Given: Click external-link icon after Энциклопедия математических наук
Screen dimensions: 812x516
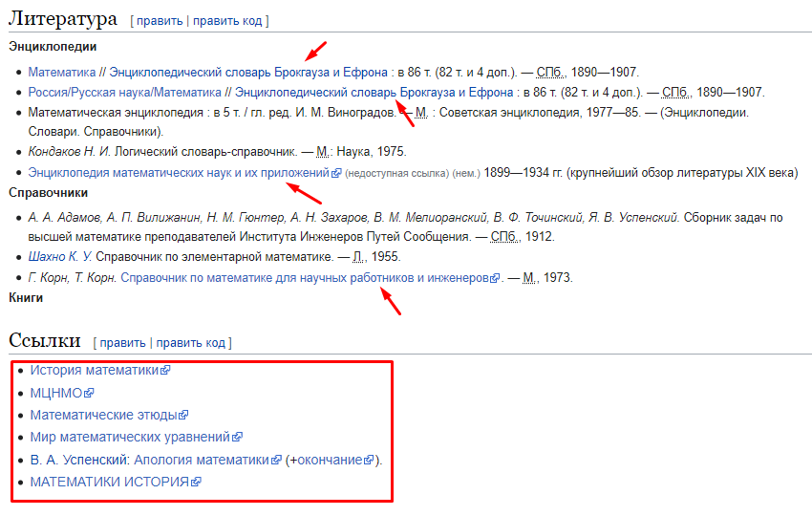Looking at the screenshot, I should pos(336,173).
